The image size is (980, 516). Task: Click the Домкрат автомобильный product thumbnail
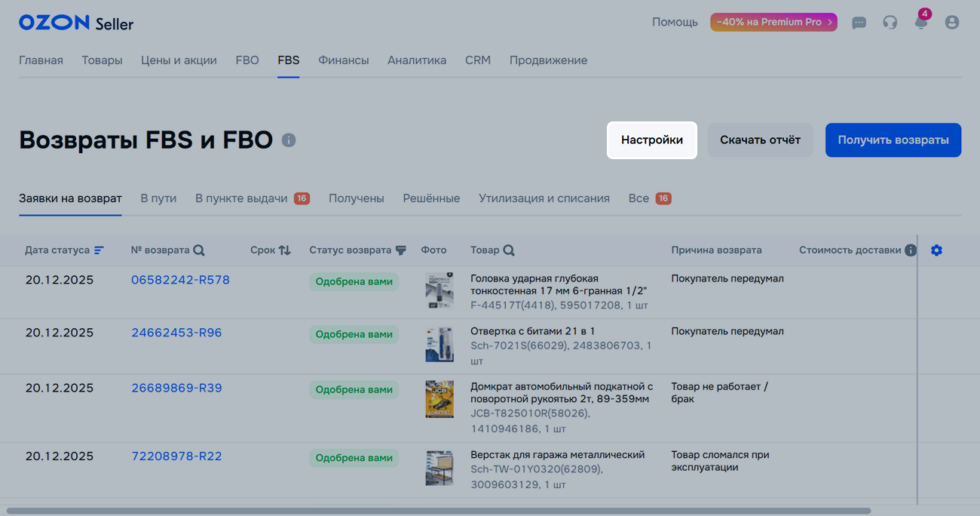tap(439, 399)
